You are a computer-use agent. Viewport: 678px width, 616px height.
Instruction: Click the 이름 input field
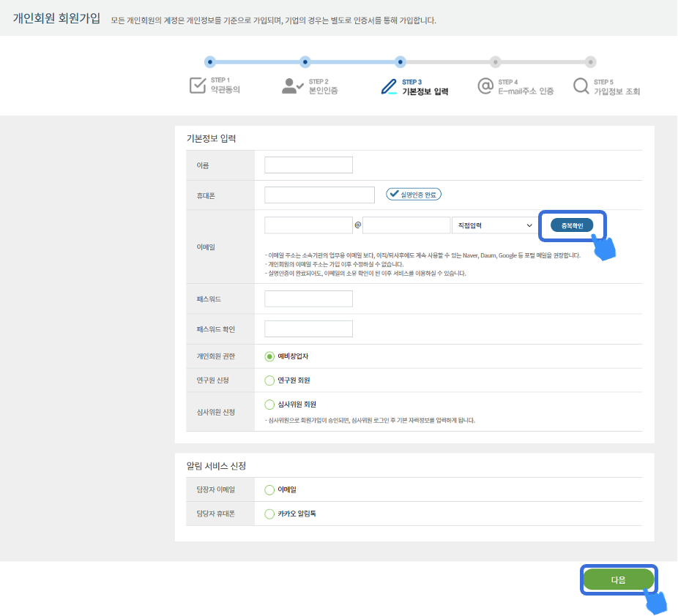(308, 165)
